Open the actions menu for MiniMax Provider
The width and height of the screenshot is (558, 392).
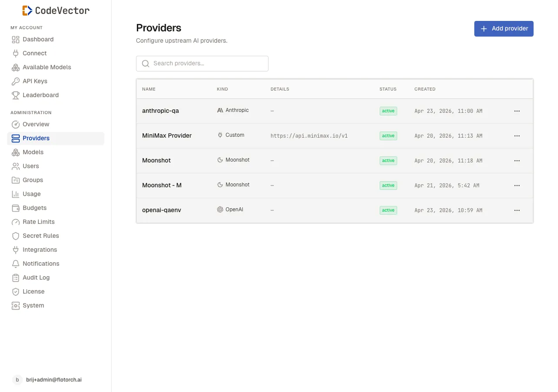517,136
